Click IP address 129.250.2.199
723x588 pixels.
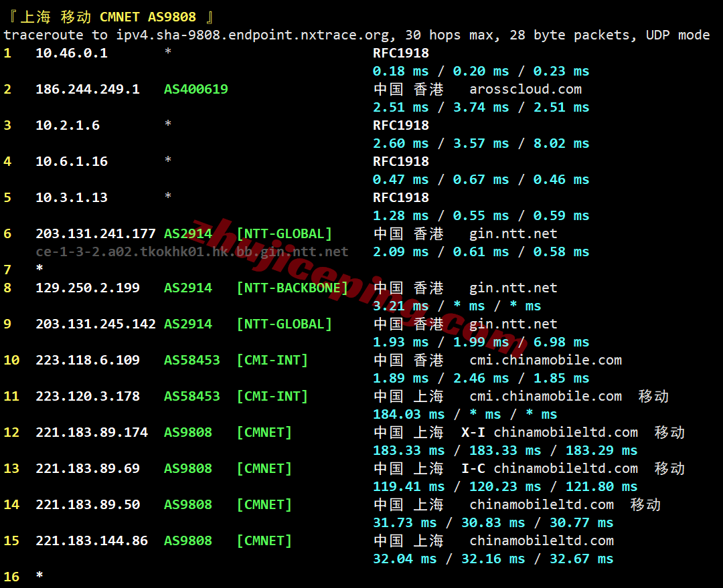88,288
